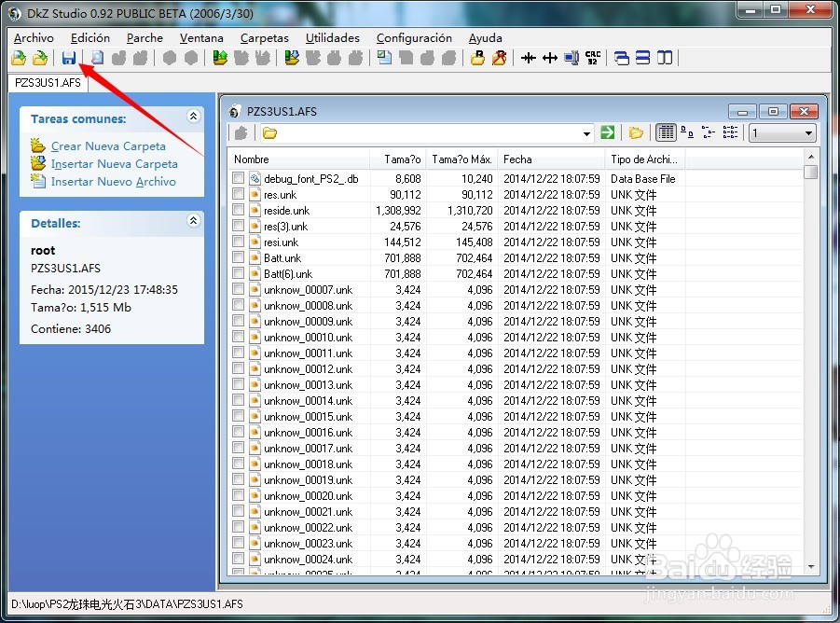Click the second open-folder toolbar icon
This screenshot has height=623, width=840.
(x=40, y=57)
